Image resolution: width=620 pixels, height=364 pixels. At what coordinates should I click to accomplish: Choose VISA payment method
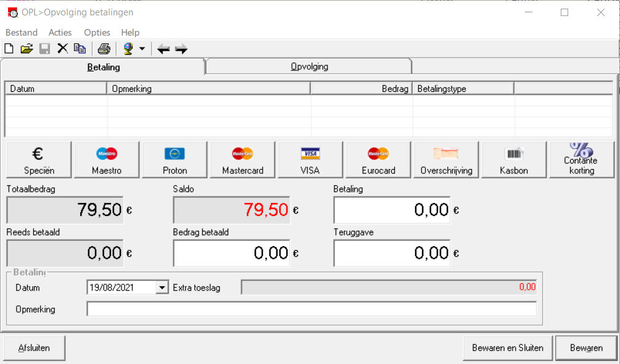pyautogui.click(x=310, y=160)
